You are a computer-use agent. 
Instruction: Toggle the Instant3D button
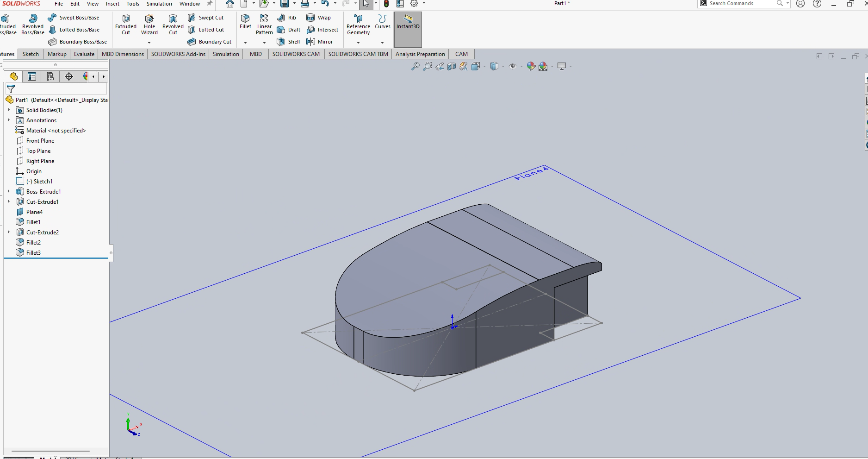[x=408, y=30]
